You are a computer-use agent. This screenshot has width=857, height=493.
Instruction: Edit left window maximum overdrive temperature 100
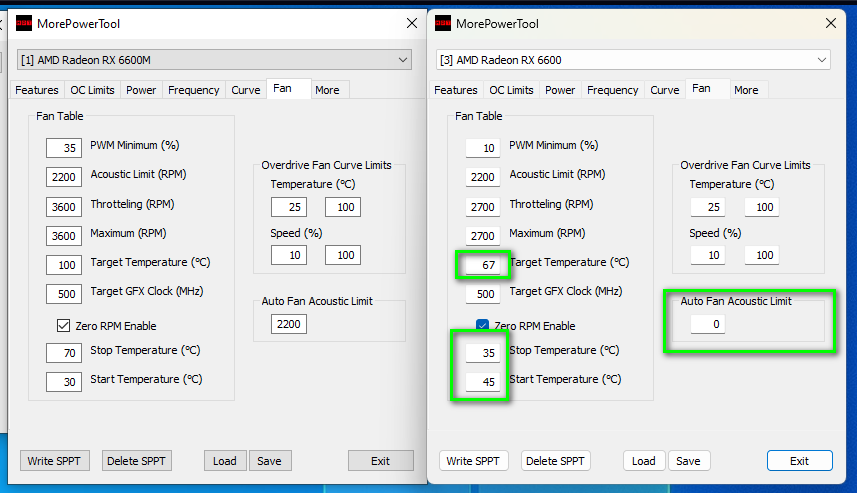[343, 207]
